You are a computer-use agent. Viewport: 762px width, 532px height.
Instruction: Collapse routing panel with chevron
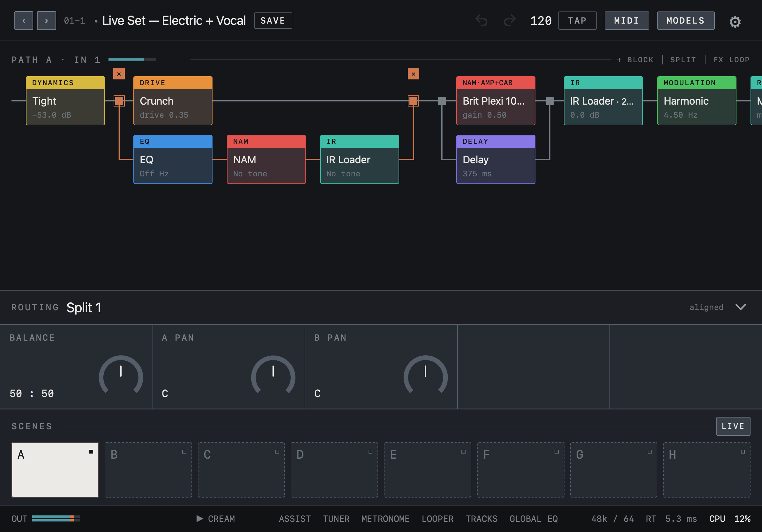pos(741,307)
